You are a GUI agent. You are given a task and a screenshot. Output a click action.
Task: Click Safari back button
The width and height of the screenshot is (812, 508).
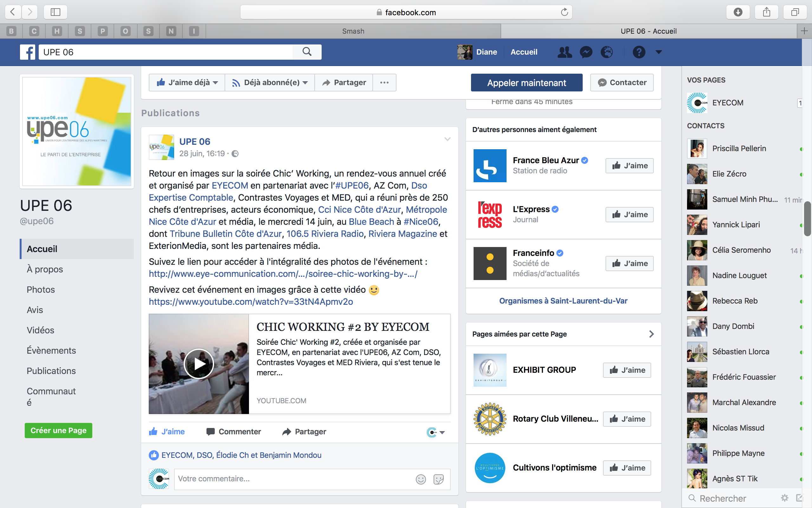(13, 12)
